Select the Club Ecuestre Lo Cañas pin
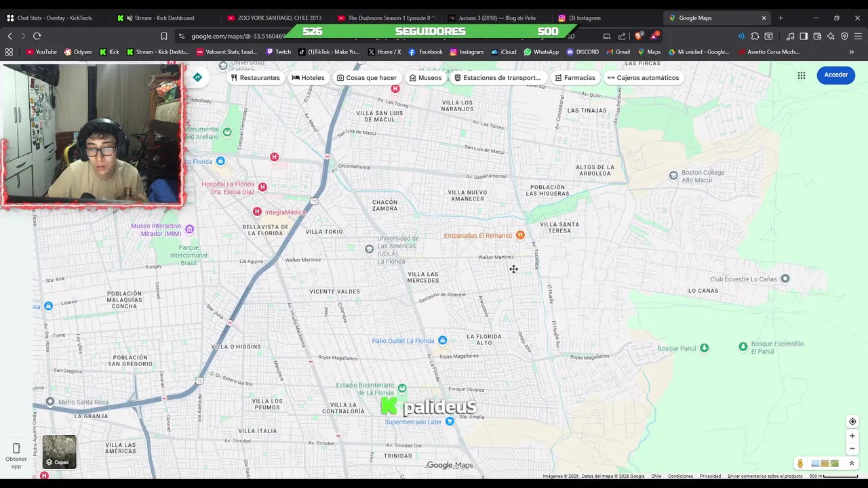Image resolution: width=868 pixels, height=488 pixels. pyautogui.click(x=785, y=279)
